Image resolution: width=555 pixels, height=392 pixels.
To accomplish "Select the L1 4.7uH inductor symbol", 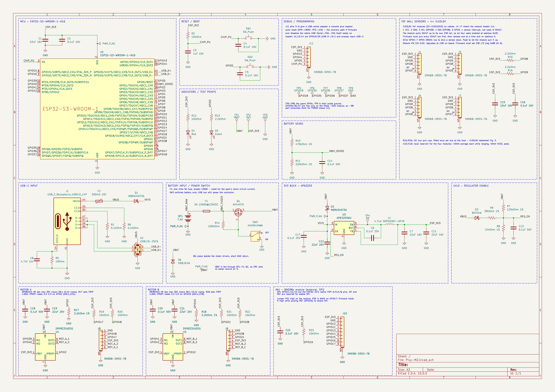I will click(x=389, y=224).
